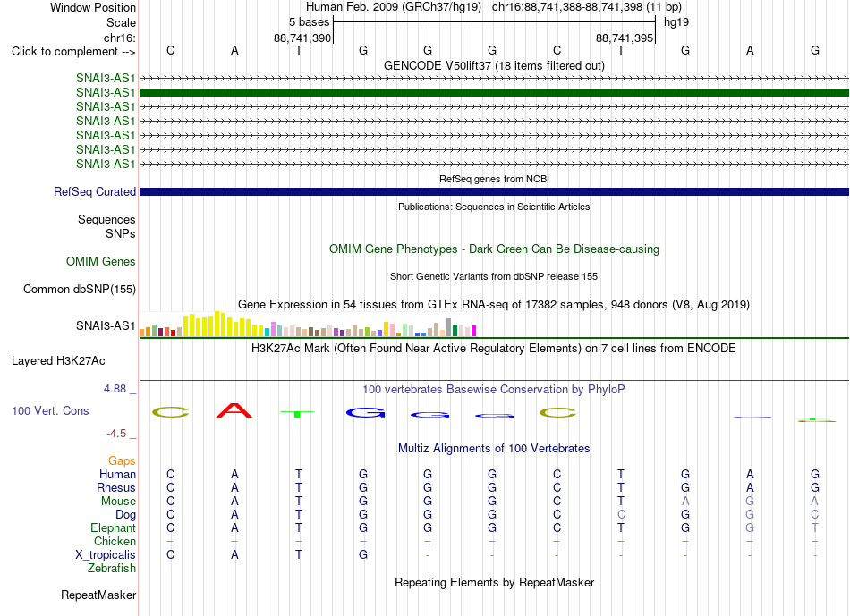The width and height of the screenshot is (850, 616).
Task: Click the dark blue RefSeq Curated bar
Action: [494, 192]
